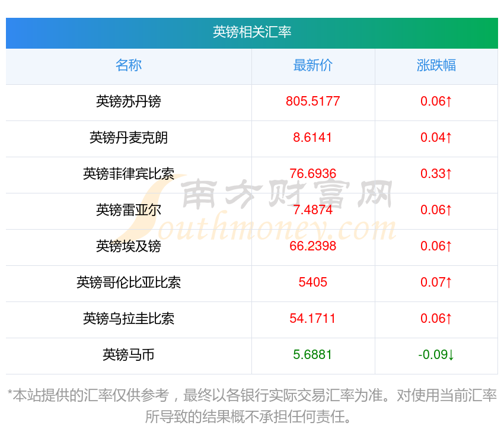
Task: Click the price 7.4874
Action: click(312, 210)
